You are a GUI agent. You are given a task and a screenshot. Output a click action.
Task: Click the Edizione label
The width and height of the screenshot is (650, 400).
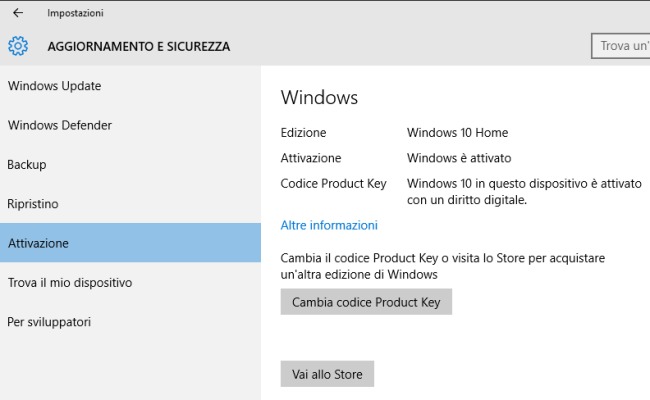pyautogui.click(x=303, y=132)
